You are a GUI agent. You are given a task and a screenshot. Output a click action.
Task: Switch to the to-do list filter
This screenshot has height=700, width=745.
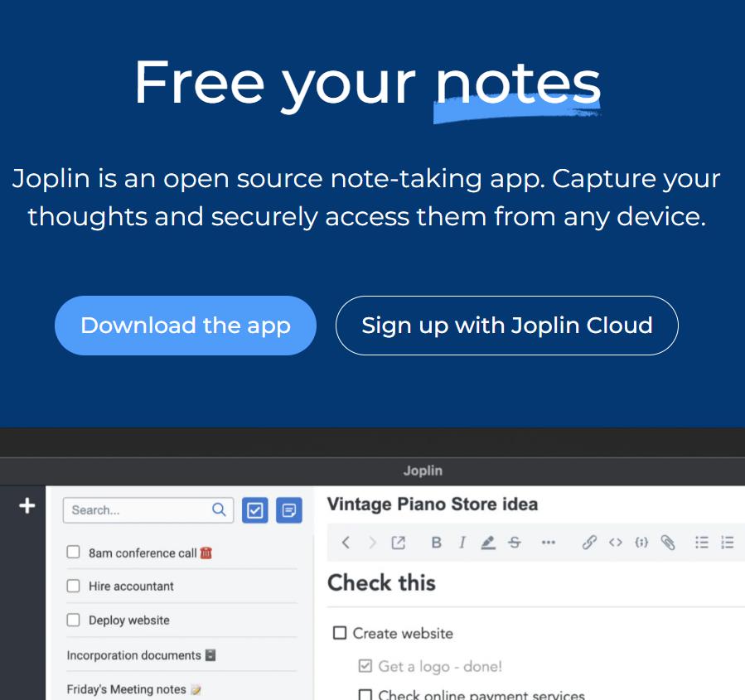[x=255, y=510]
